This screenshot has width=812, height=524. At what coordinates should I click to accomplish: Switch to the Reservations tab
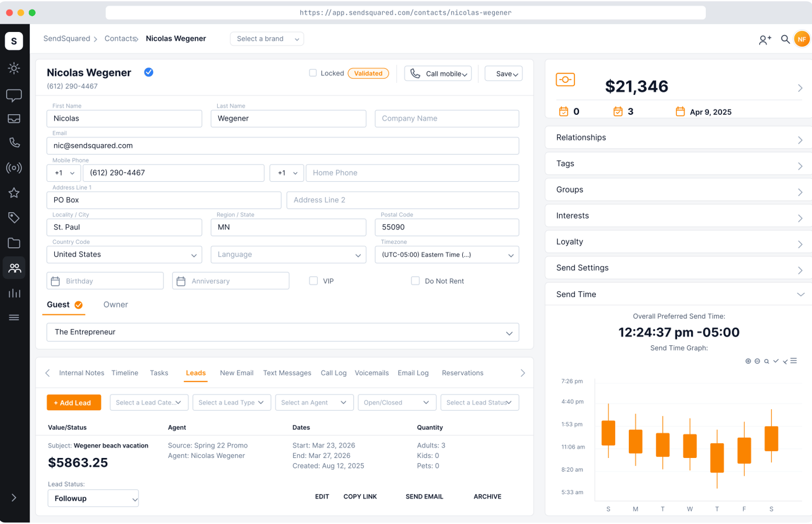pyautogui.click(x=462, y=373)
